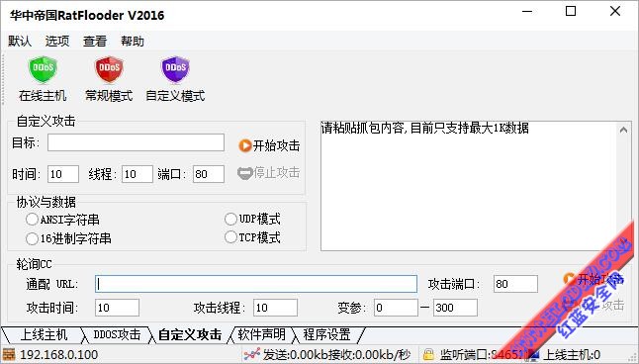
Task: Click the send/receive traffic graph icon
Action: coord(252,354)
